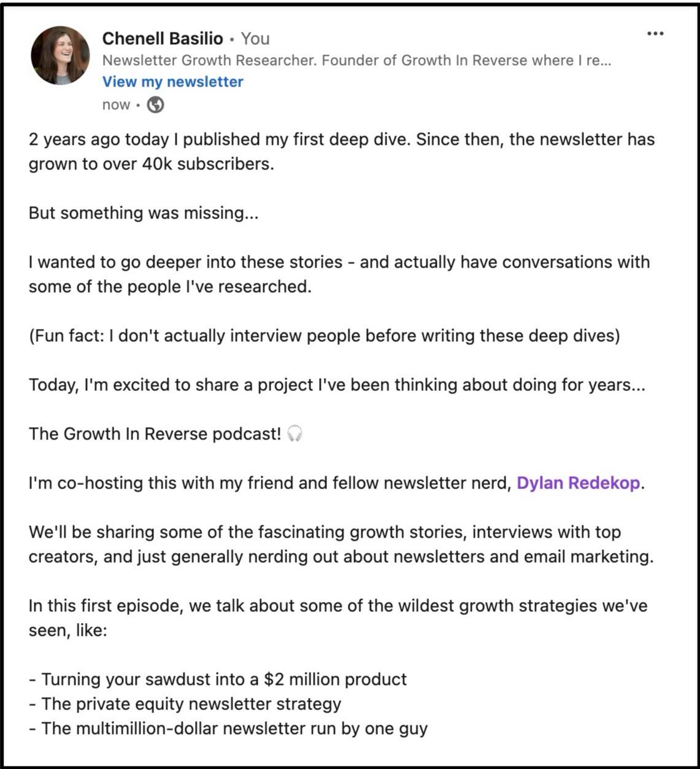Click the "Today, I'm excited to share" line
Viewport: 700px width, 769px height.
(x=336, y=385)
